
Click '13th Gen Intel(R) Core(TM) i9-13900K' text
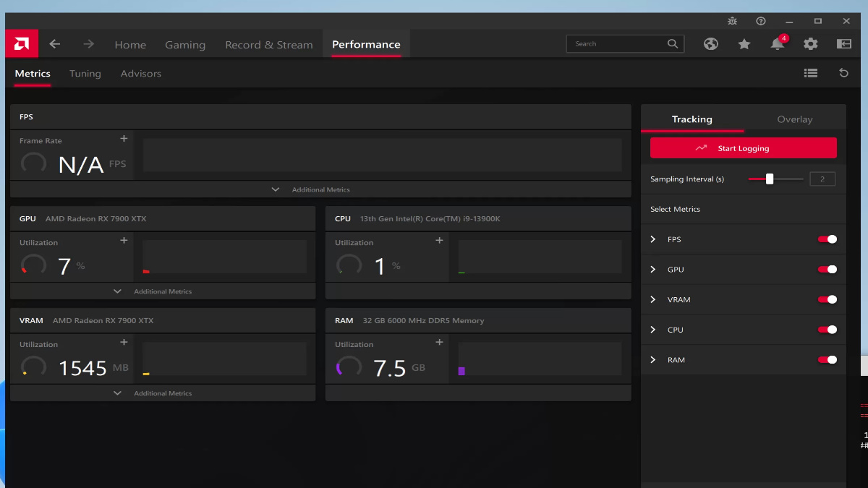click(x=430, y=218)
